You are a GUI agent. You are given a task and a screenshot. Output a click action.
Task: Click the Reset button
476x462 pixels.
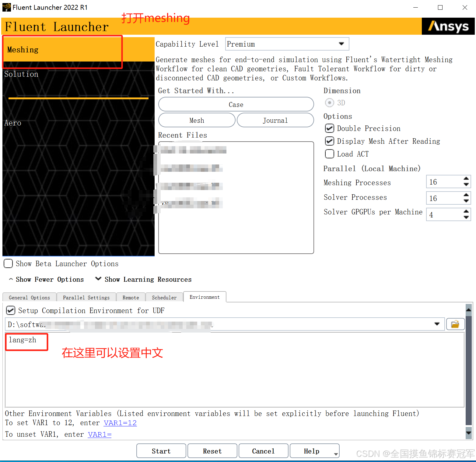212,451
